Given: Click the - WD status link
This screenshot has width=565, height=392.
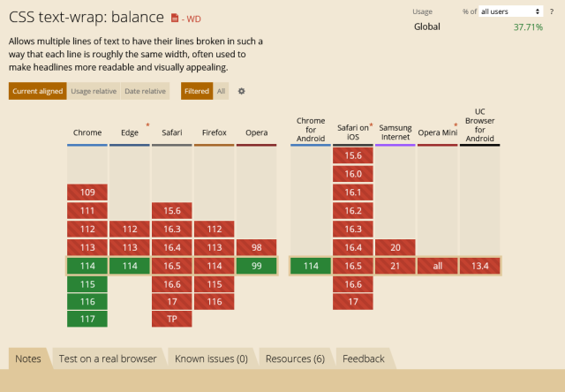Looking at the screenshot, I should tap(192, 19).
